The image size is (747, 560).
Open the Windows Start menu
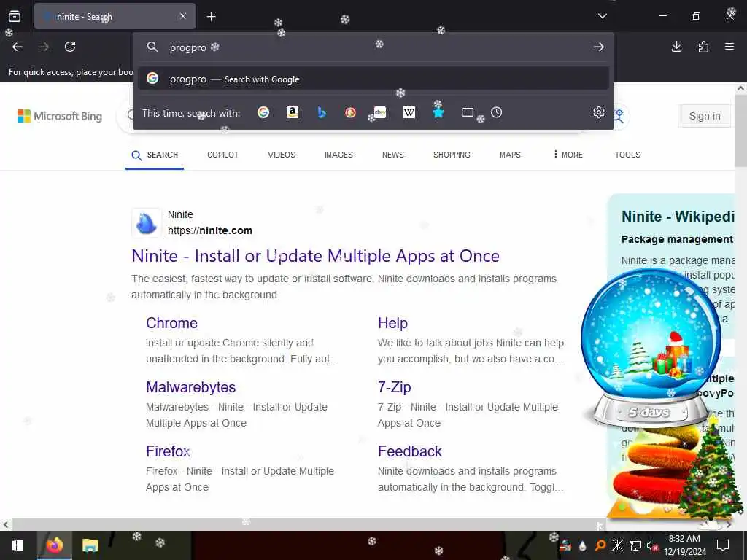[x=18, y=545]
